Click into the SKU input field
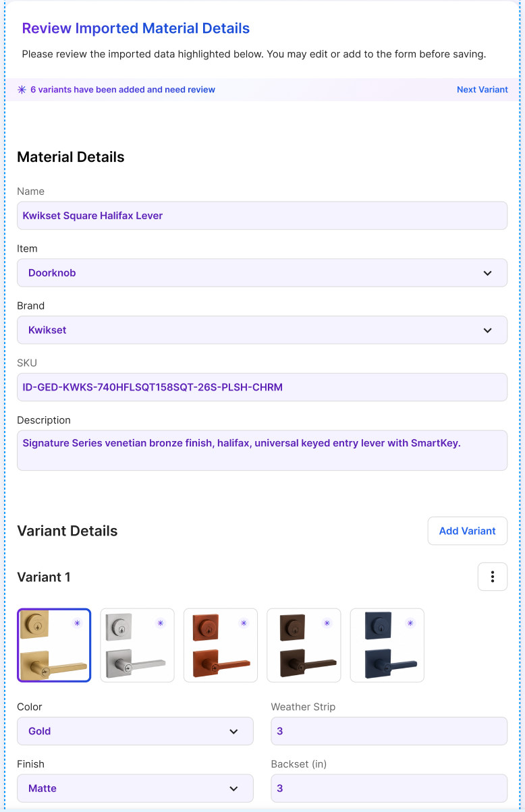 coord(262,387)
